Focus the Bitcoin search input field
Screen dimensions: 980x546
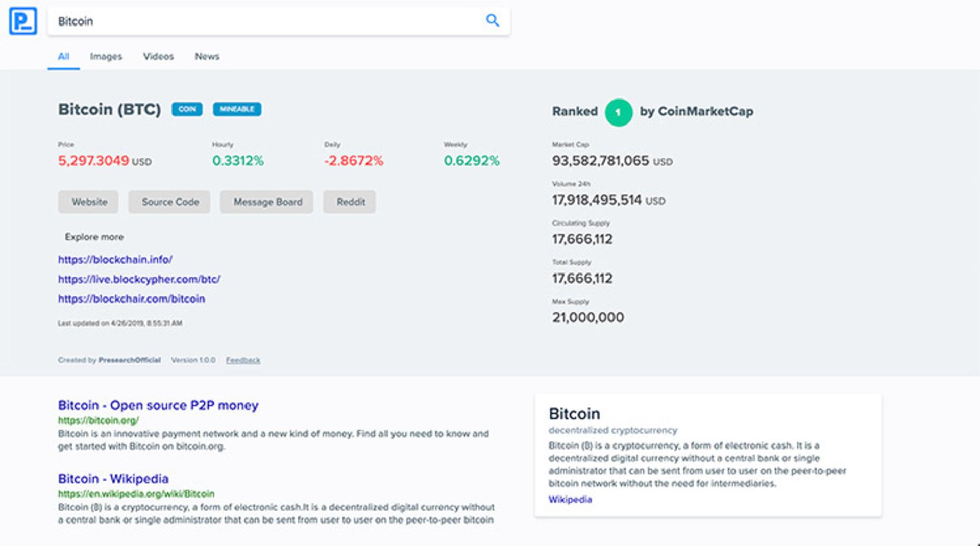(x=279, y=21)
